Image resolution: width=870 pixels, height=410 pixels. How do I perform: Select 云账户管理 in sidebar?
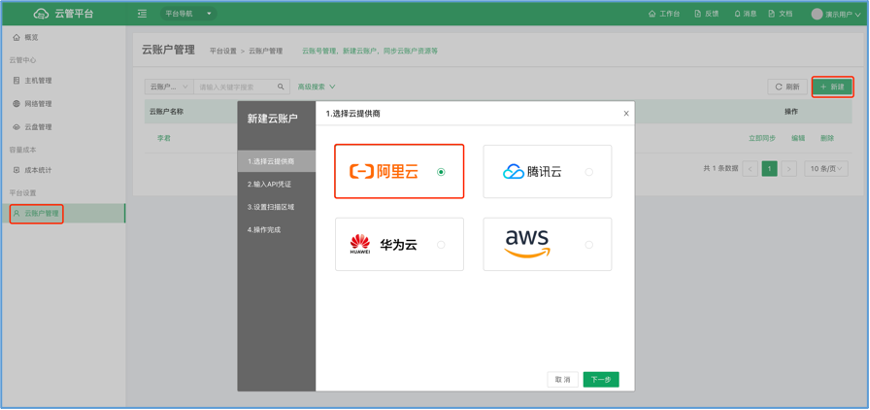(63, 213)
